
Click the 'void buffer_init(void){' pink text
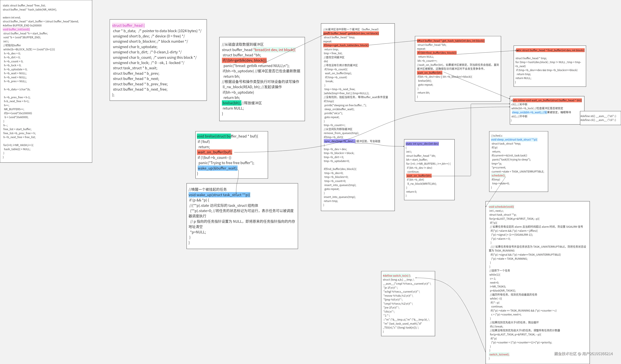[x=16, y=29]
